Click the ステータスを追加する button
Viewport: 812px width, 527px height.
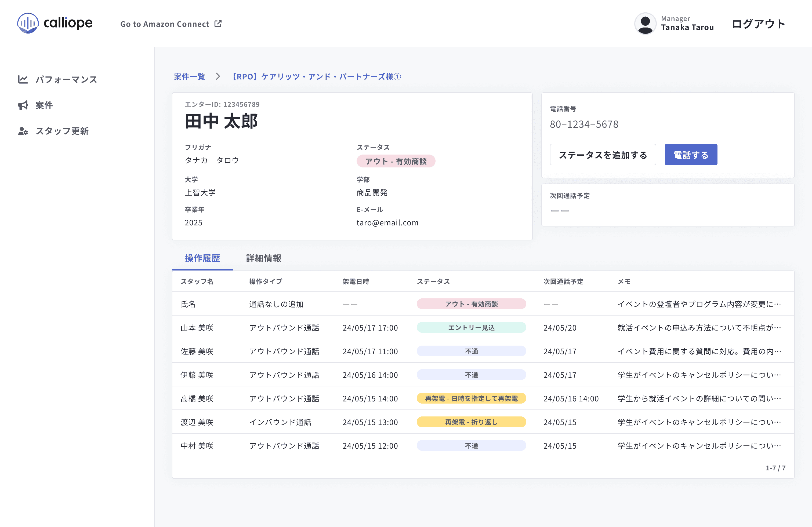[x=603, y=155]
